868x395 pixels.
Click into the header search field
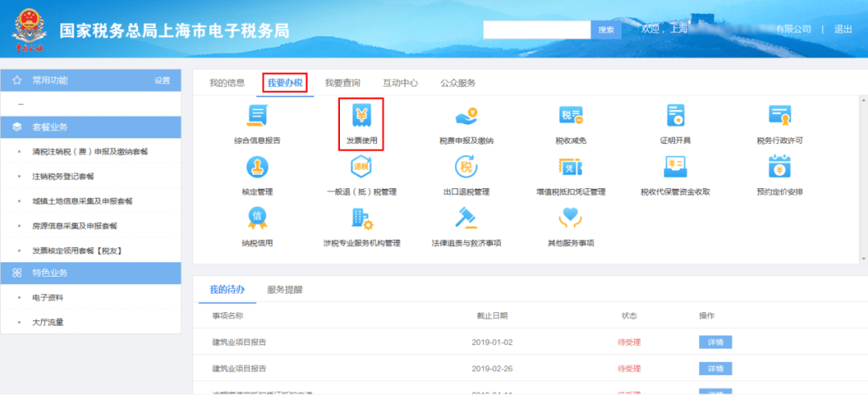(x=537, y=30)
